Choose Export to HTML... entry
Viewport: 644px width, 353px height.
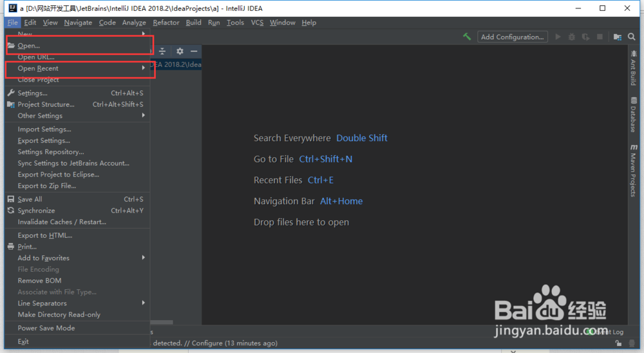click(x=77, y=235)
